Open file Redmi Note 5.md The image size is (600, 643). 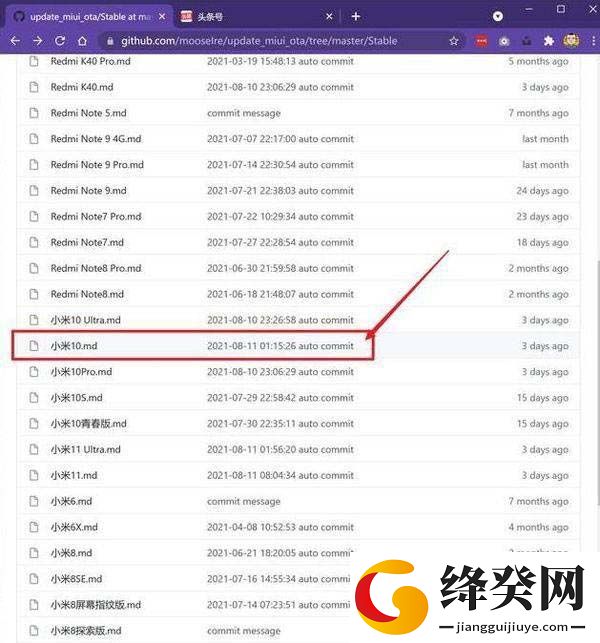(89, 113)
